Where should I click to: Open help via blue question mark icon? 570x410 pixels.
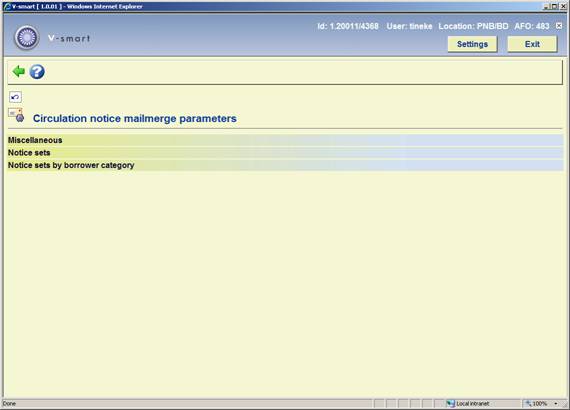[x=37, y=72]
